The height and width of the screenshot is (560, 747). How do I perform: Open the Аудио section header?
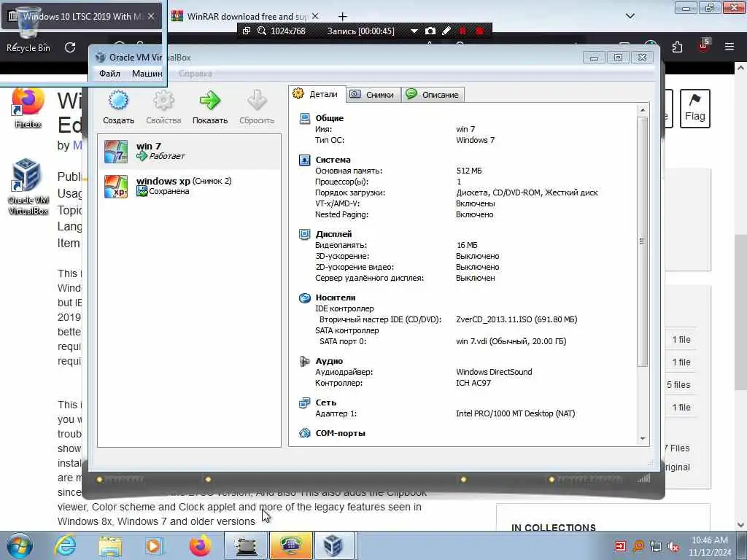coord(329,361)
